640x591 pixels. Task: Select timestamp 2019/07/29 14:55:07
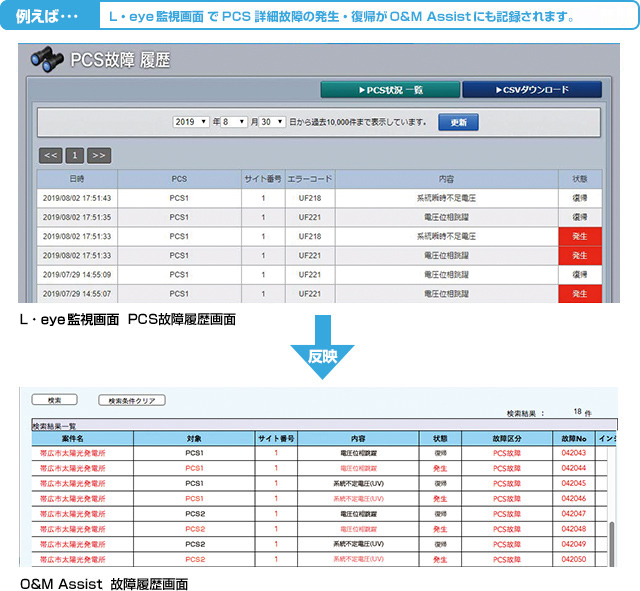[x=77, y=294]
